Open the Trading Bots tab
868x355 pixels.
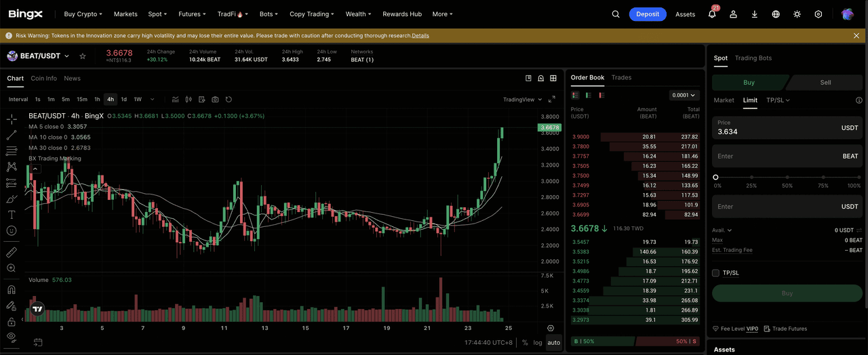point(753,58)
